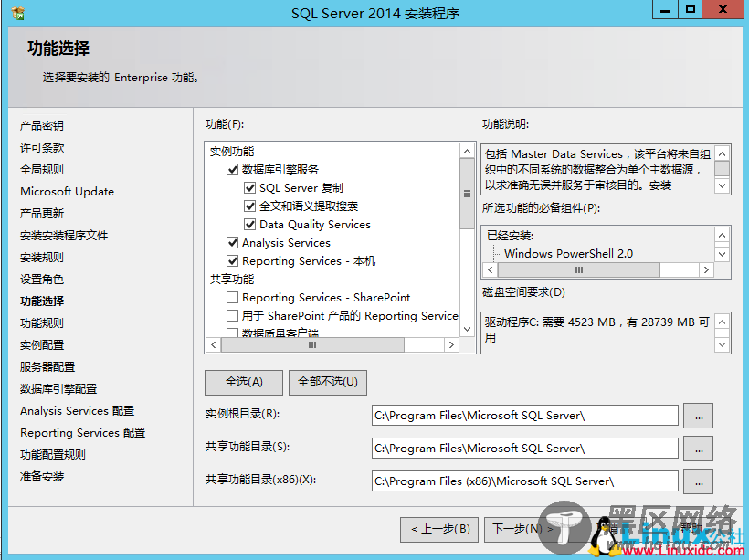Click prerequisites list scroll down arrow
The width and height of the screenshot is (749, 560).
point(723,254)
